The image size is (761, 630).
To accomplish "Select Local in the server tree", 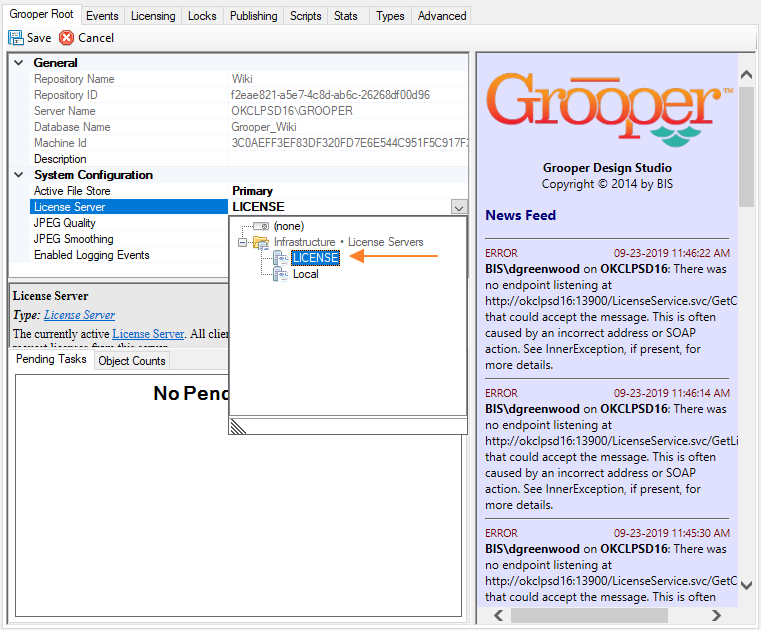I will [x=305, y=274].
